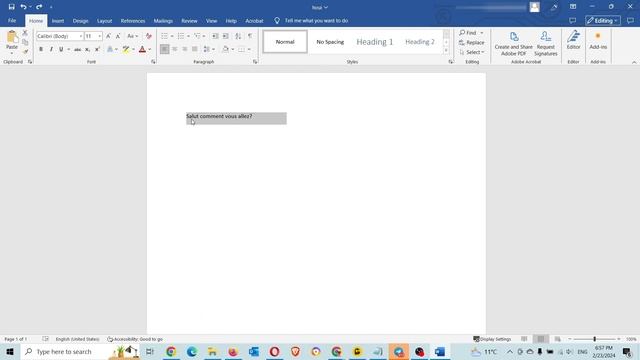
Task: Justify the paragraph text
Action: (x=195, y=49)
